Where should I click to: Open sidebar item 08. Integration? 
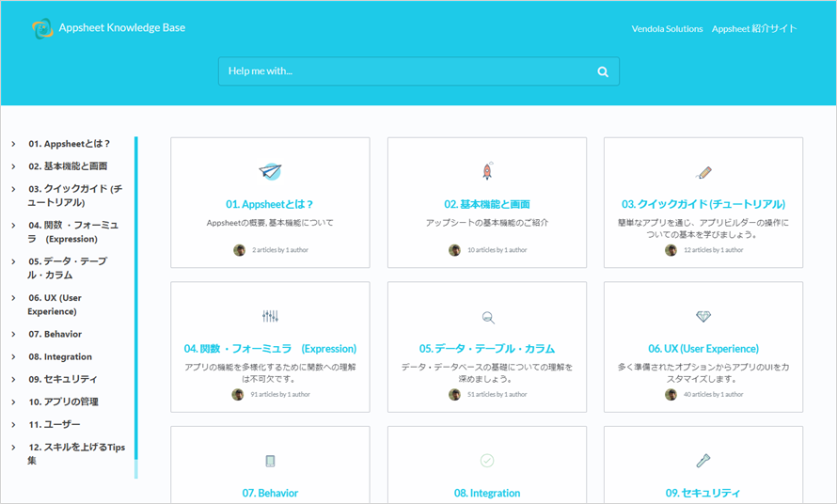click(60, 356)
